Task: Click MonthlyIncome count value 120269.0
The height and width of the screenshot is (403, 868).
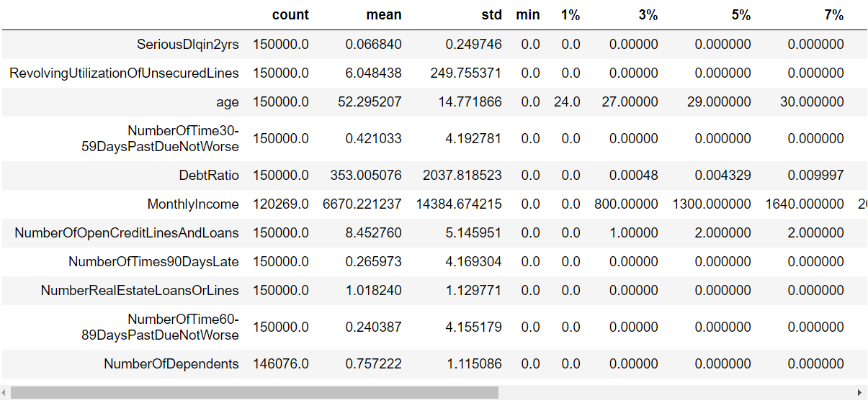Action: (281, 204)
